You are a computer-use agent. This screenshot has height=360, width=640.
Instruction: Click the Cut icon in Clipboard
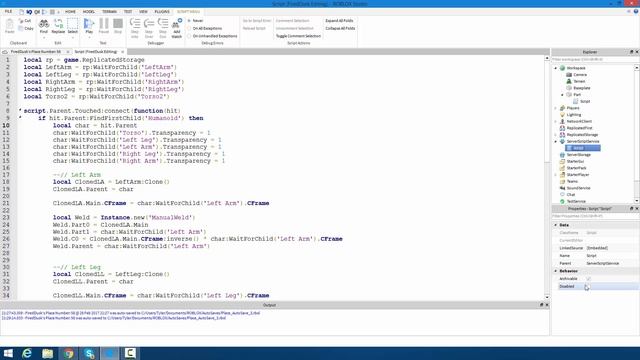(x=21, y=21)
